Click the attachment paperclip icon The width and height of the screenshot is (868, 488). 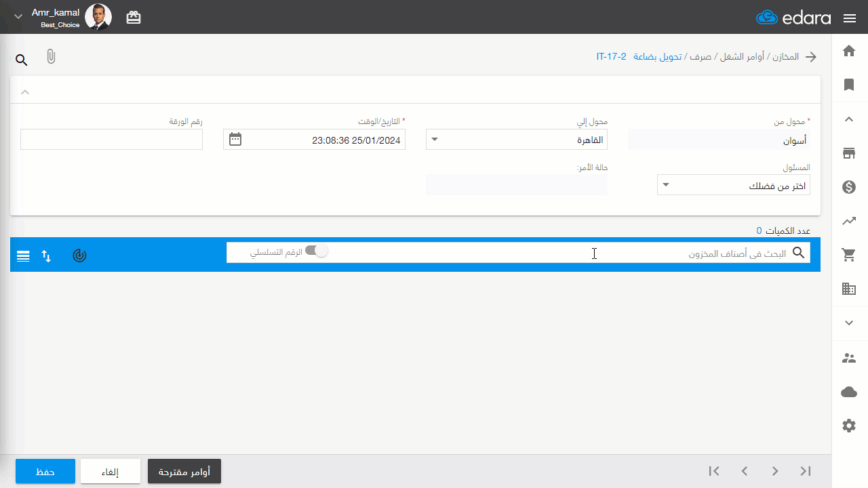coord(51,57)
